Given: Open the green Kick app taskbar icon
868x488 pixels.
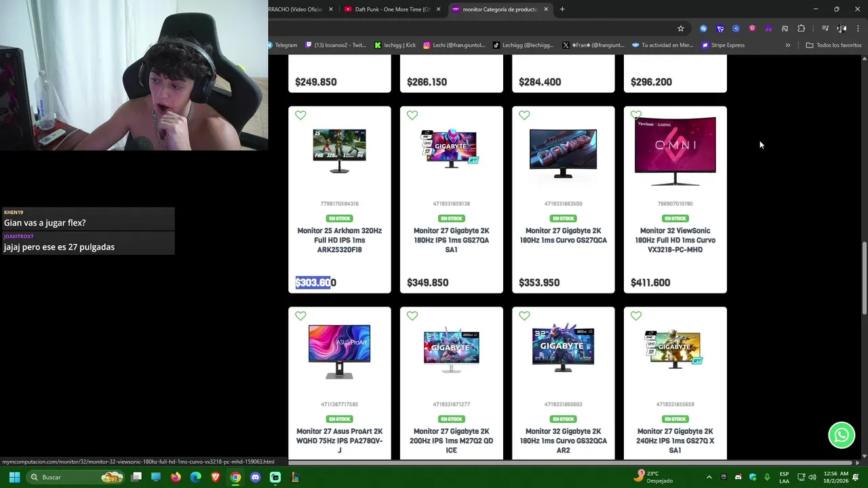Looking at the screenshot, I should pyautogui.click(x=275, y=477).
